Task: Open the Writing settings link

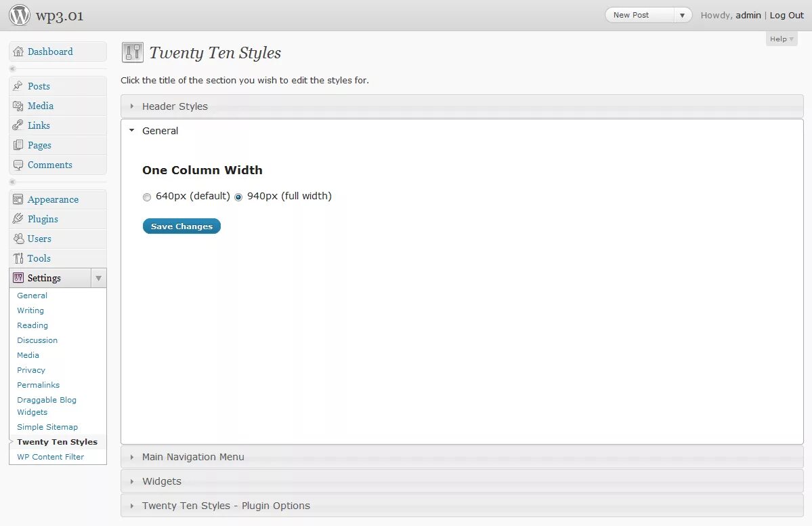Action: click(x=30, y=310)
